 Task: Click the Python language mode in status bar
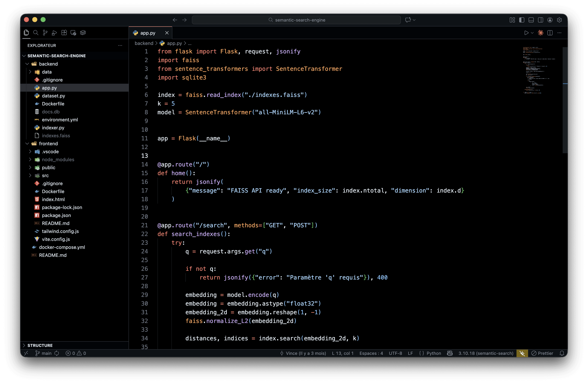pyautogui.click(x=433, y=353)
